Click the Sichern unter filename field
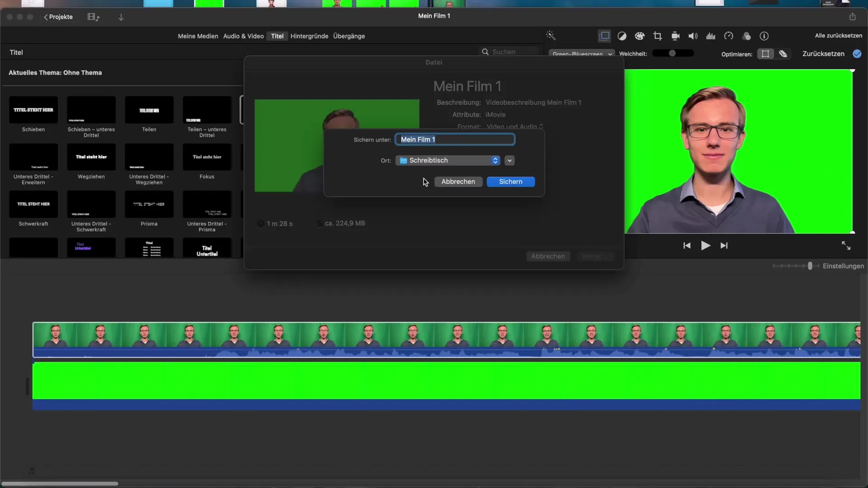Screen dimensions: 868x488 click(455, 140)
